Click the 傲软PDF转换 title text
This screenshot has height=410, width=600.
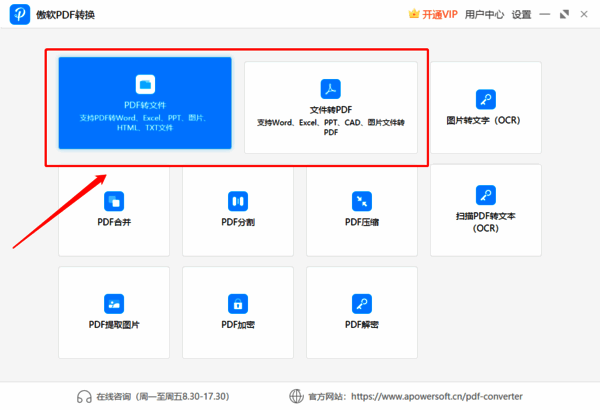coord(65,15)
